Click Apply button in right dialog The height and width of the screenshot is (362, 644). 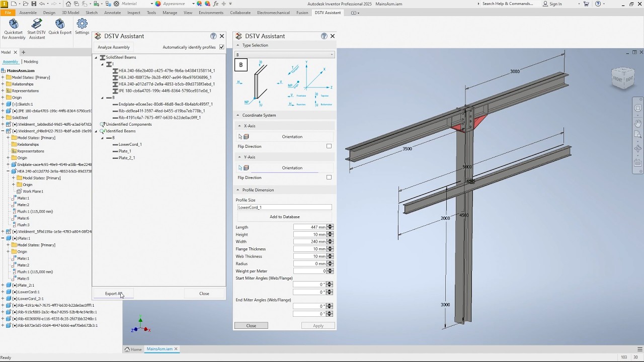click(318, 326)
